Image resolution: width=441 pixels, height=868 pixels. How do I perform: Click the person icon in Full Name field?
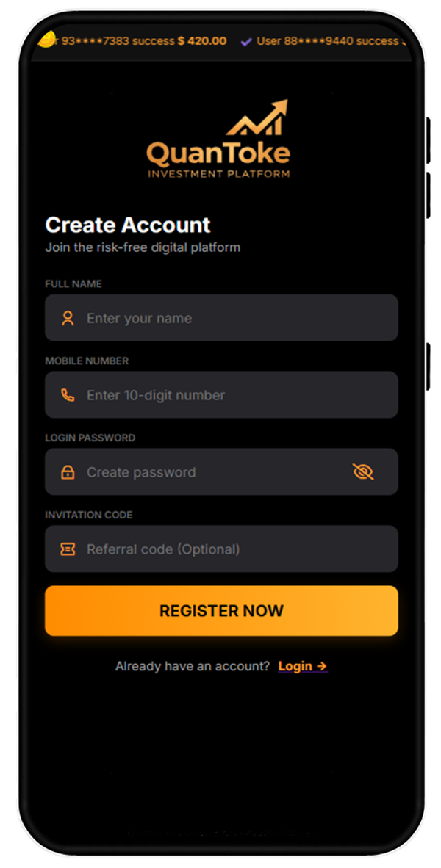tap(68, 318)
